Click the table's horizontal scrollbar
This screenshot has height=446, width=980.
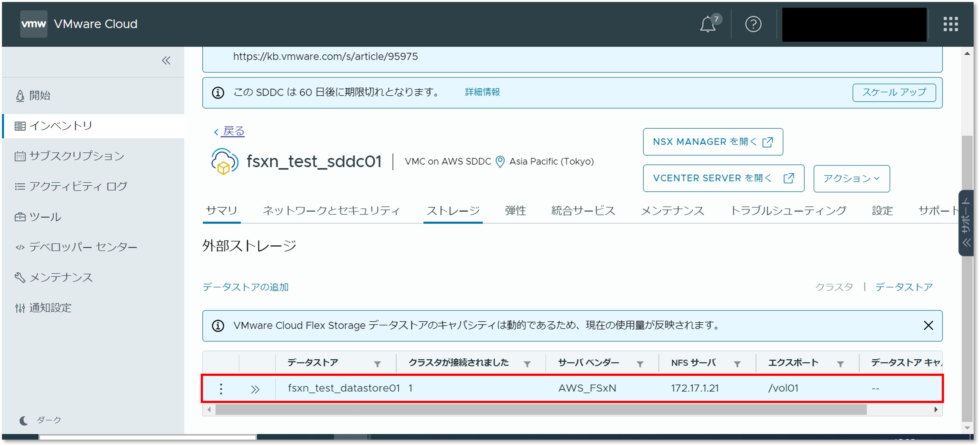tap(541, 410)
